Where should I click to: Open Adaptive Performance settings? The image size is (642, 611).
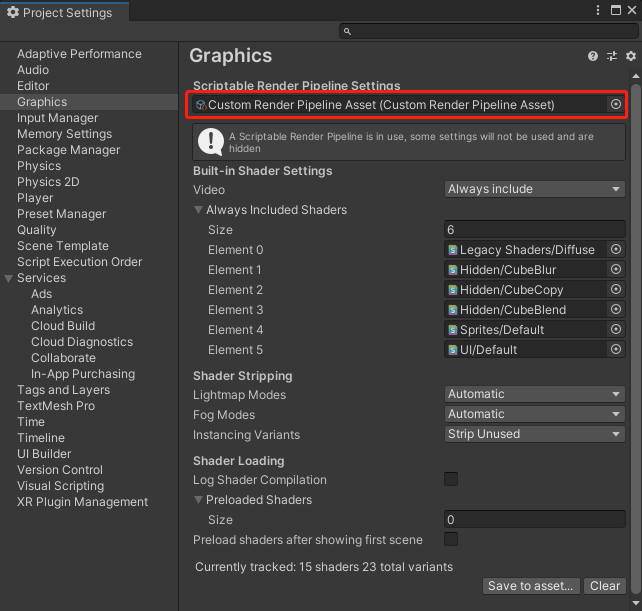(x=79, y=54)
